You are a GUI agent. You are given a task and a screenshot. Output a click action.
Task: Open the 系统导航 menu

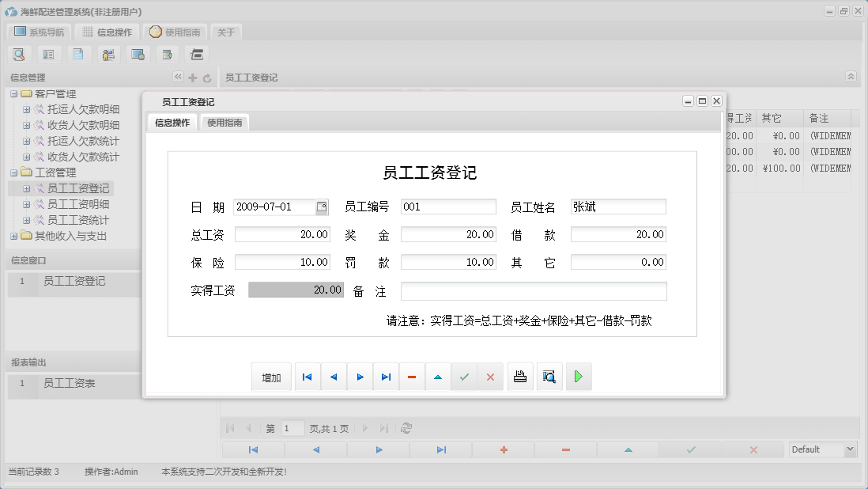pyautogui.click(x=38, y=32)
